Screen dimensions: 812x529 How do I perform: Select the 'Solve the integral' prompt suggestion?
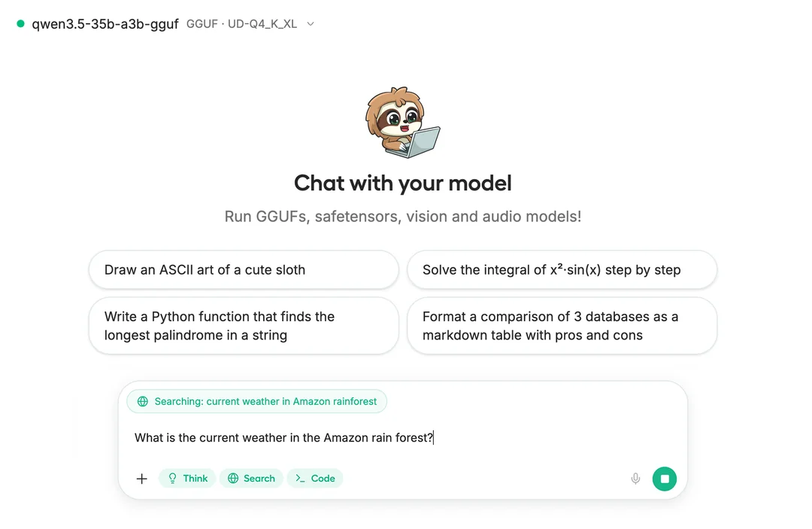click(x=562, y=269)
